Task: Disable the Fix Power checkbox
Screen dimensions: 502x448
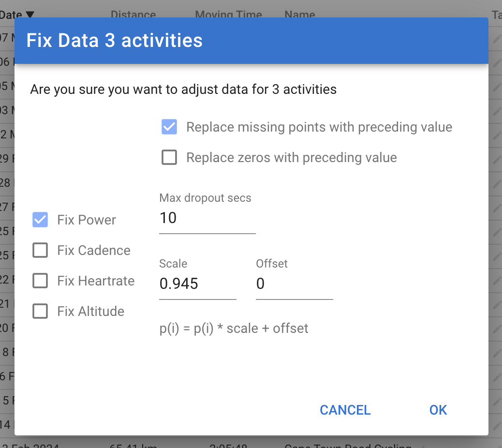Action: 40,220
